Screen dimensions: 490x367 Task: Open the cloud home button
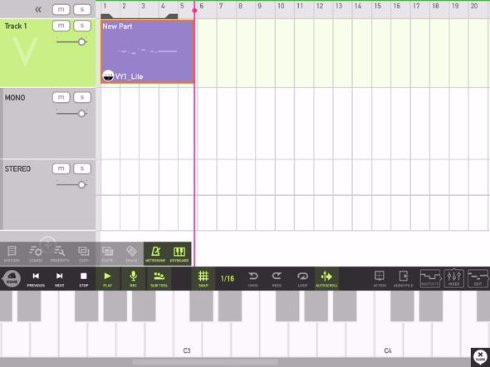point(12,278)
